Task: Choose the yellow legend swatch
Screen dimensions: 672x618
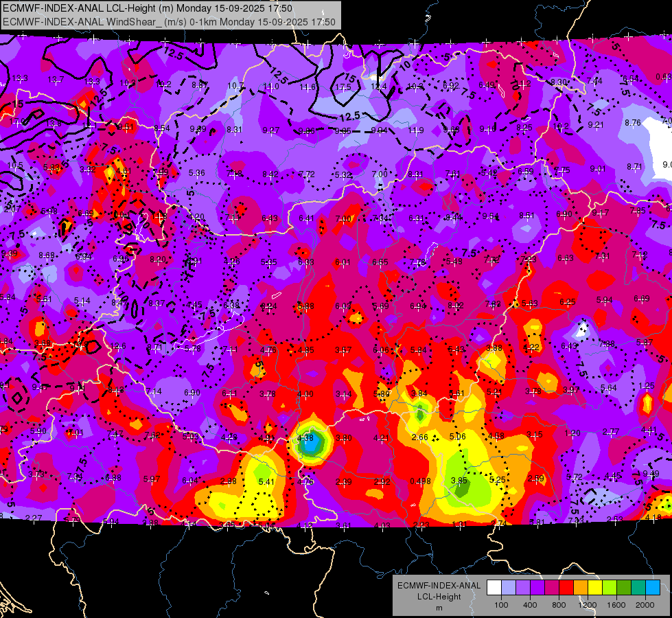Action: coord(595,588)
